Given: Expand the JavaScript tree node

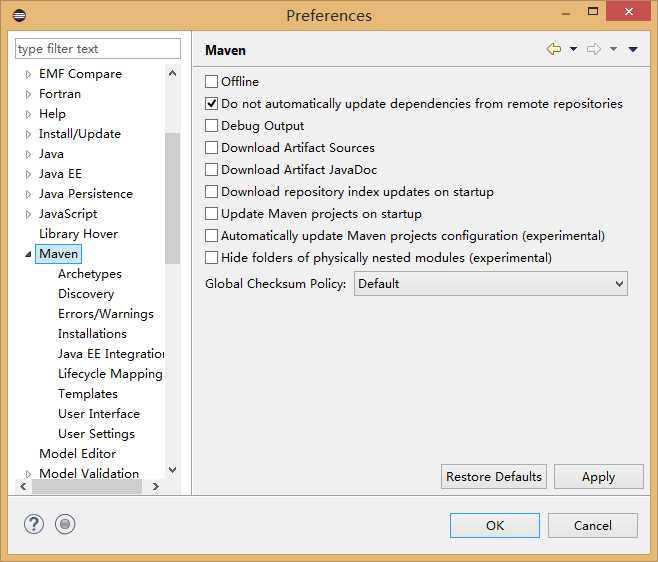Looking at the screenshot, I should click(28, 214).
